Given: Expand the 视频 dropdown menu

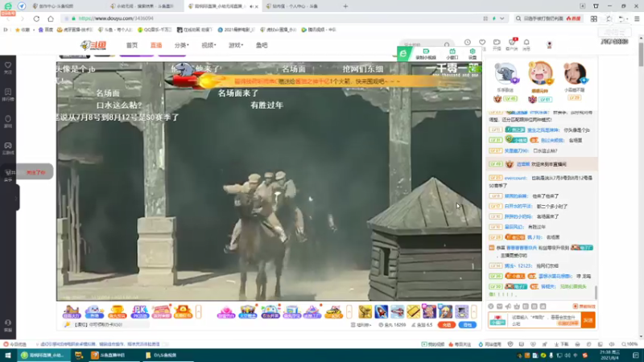Looking at the screenshot, I should click(x=208, y=45).
